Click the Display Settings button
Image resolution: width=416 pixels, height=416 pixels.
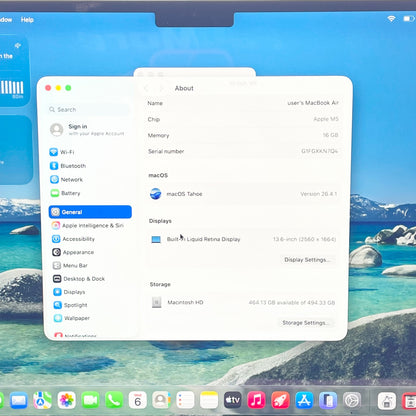tap(307, 260)
